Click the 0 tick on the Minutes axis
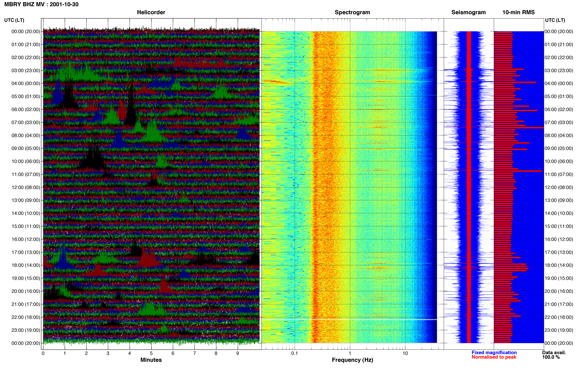The width and height of the screenshot is (588, 368). 43,353
